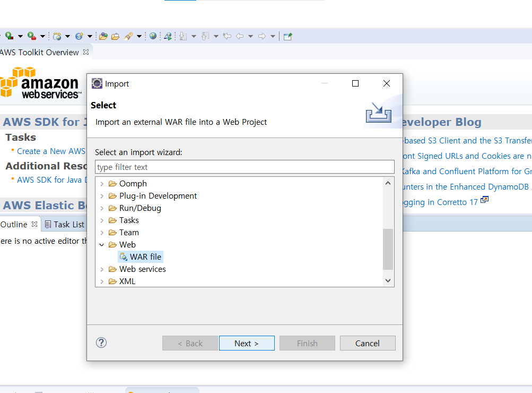The width and height of the screenshot is (532, 393).
Task: Click the Last Edit Location toolbar icon
Action: (x=228, y=36)
